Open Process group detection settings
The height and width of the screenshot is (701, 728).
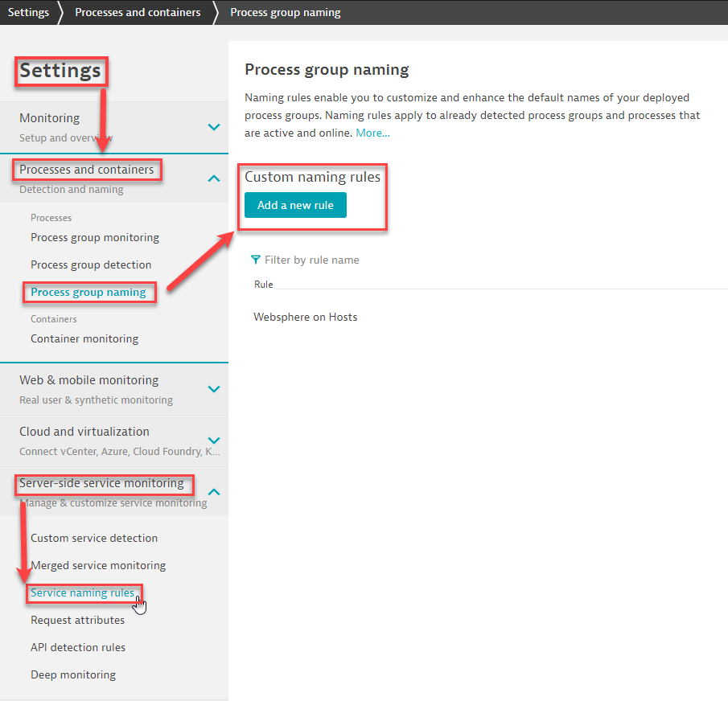(x=91, y=264)
